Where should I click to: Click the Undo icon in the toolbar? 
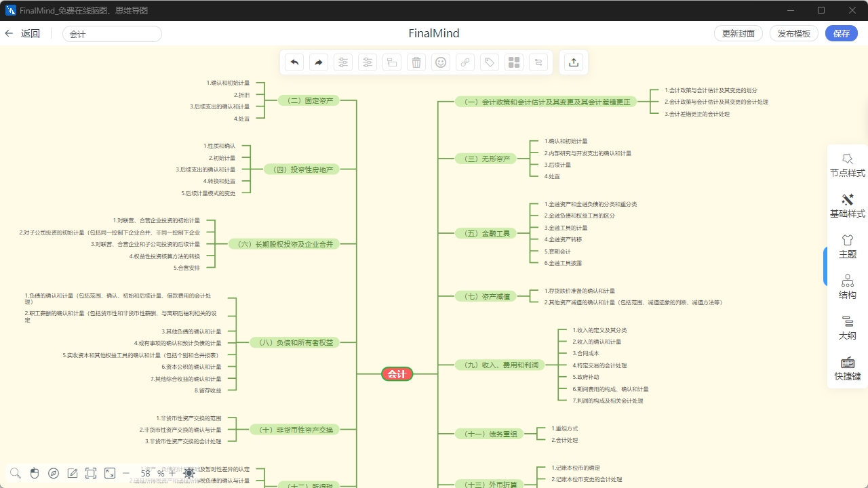[x=294, y=62]
